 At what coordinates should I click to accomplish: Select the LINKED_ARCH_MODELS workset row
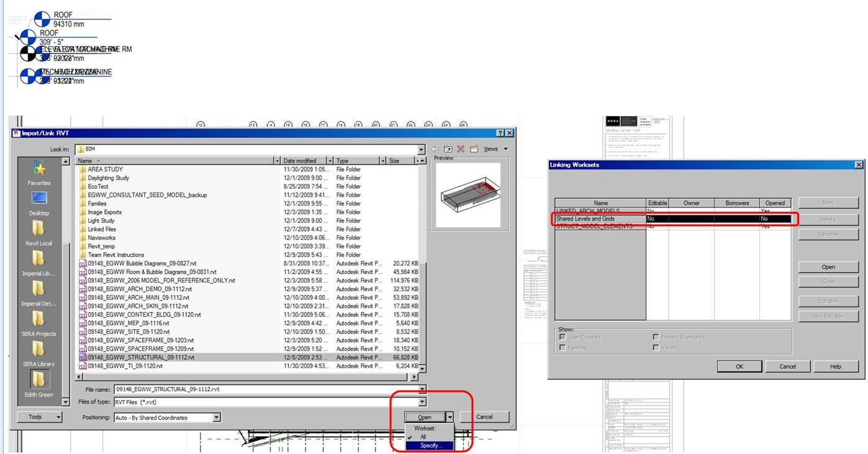pyautogui.click(x=673, y=211)
